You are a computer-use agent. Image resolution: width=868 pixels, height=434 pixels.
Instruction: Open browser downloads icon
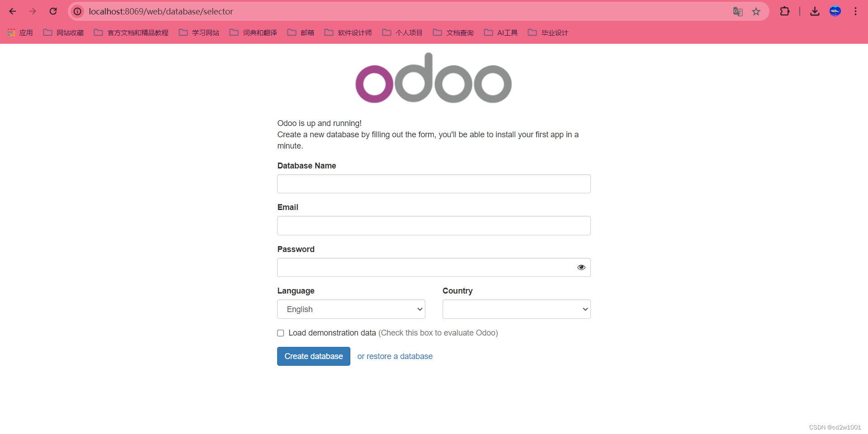coord(815,11)
